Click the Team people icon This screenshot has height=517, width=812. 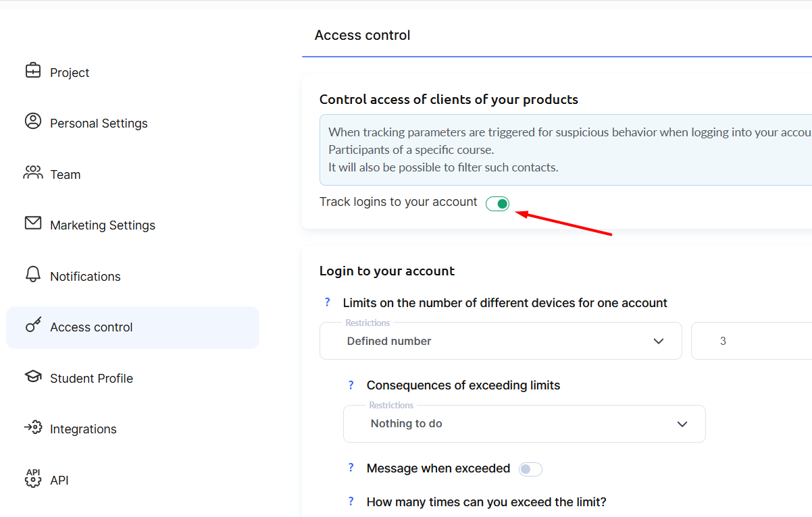click(x=33, y=173)
